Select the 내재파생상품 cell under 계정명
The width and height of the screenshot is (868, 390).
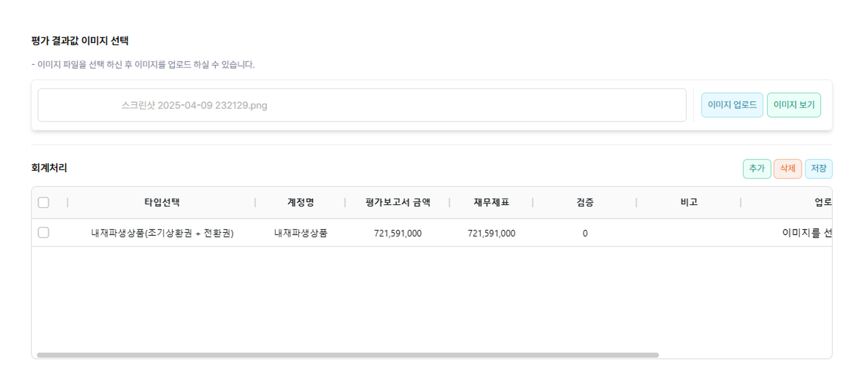[300, 233]
